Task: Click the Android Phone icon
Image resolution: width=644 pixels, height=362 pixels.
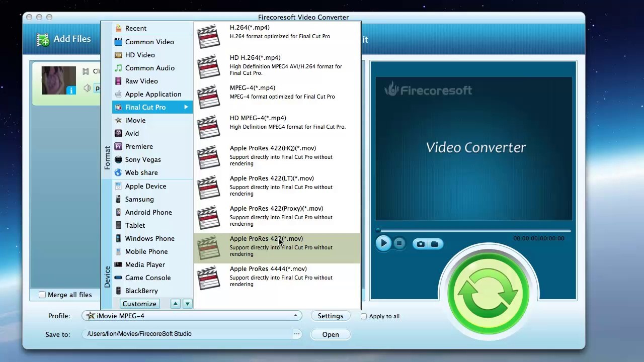Action: point(118,212)
